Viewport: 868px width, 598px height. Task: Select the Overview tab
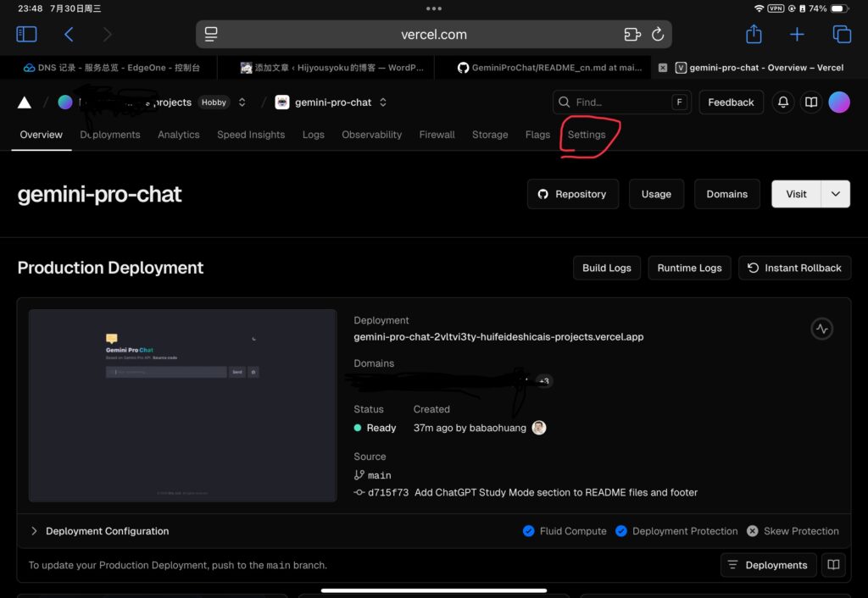click(41, 135)
